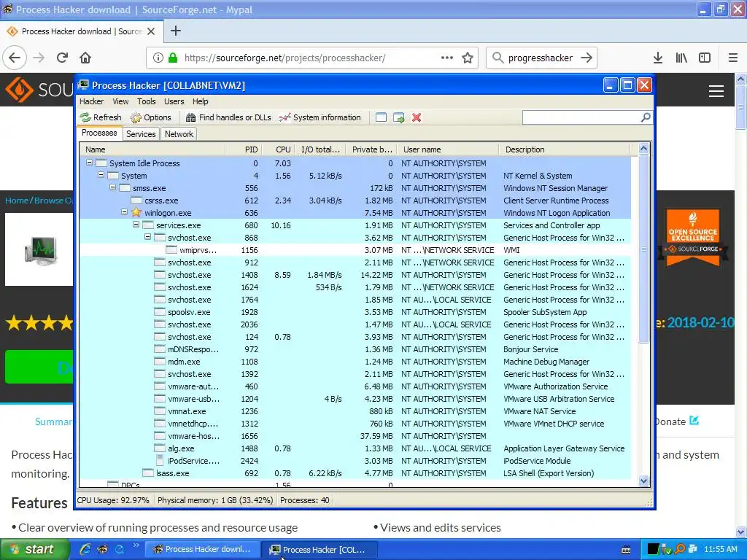Select the spoolsv.exe process row
Viewport: 747px width, 560px height.
click(355, 312)
